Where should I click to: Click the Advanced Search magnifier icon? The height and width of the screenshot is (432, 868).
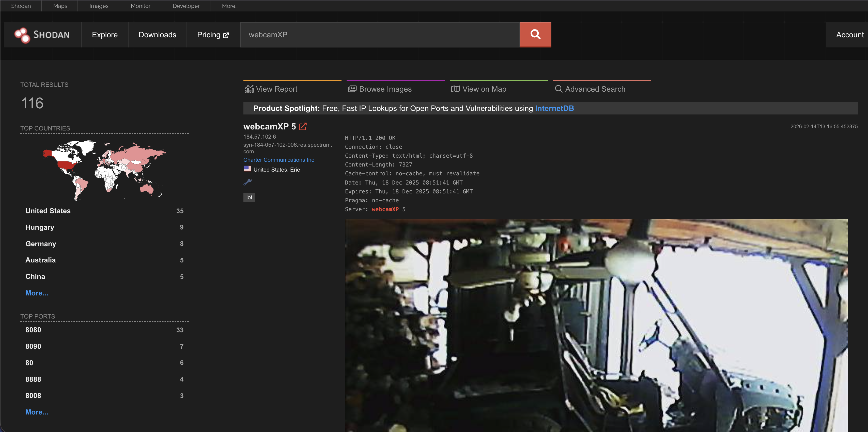pos(558,89)
